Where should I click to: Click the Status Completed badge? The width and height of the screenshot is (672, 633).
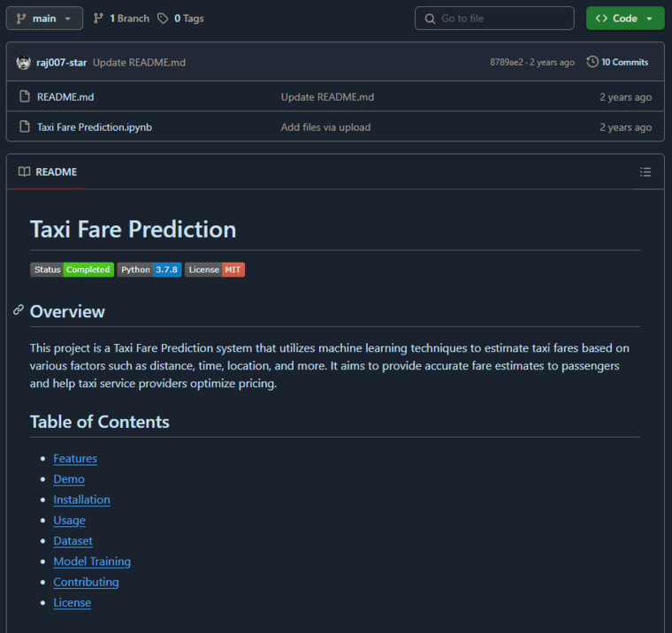point(72,270)
